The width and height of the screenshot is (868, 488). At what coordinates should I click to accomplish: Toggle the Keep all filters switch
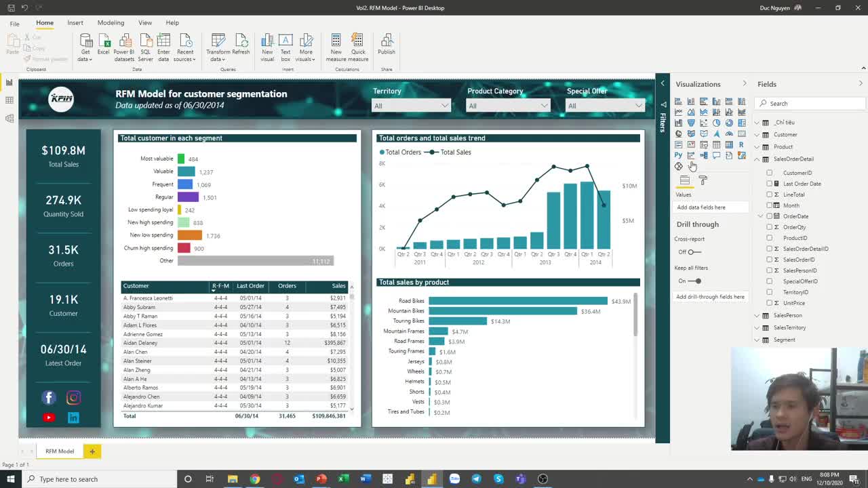click(694, 281)
